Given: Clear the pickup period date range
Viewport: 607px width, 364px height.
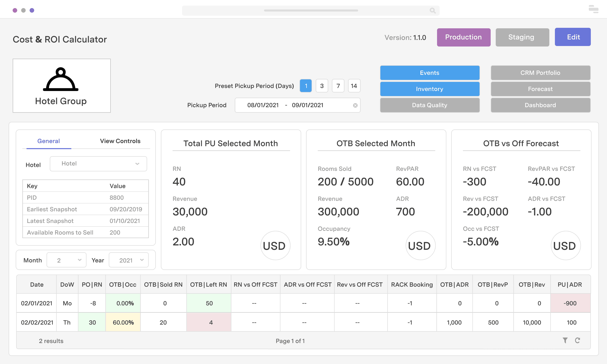Looking at the screenshot, I should [x=355, y=105].
